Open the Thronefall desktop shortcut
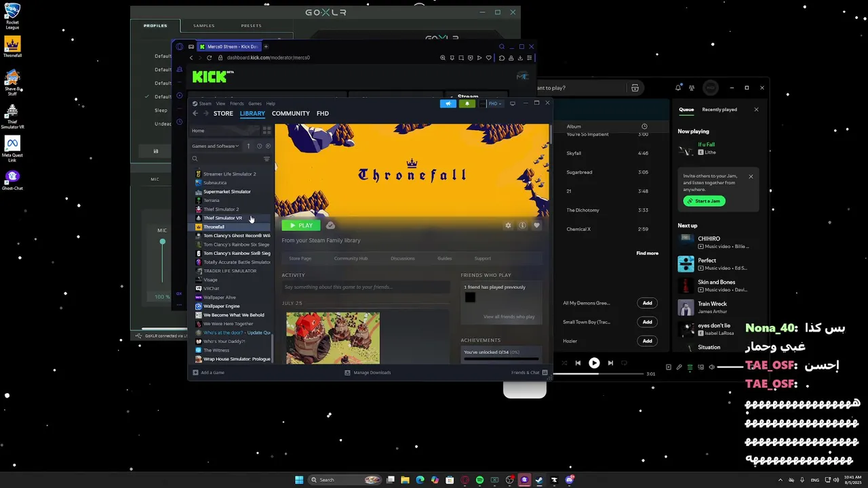Viewport: 868px width, 488px height. [x=12, y=47]
